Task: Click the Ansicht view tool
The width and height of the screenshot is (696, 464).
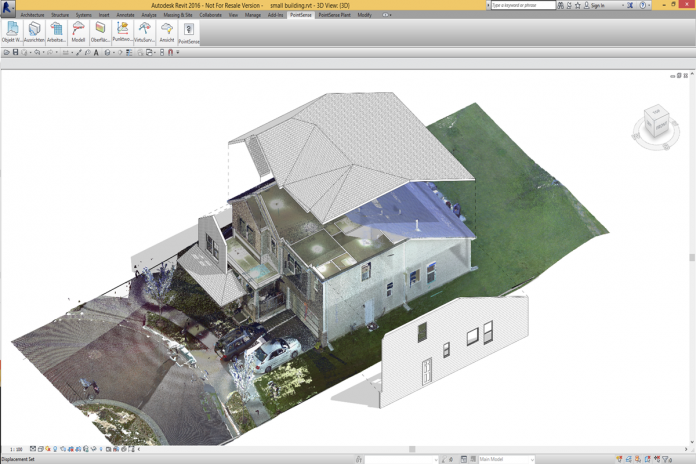Action: pyautogui.click(x=166, y=32)
